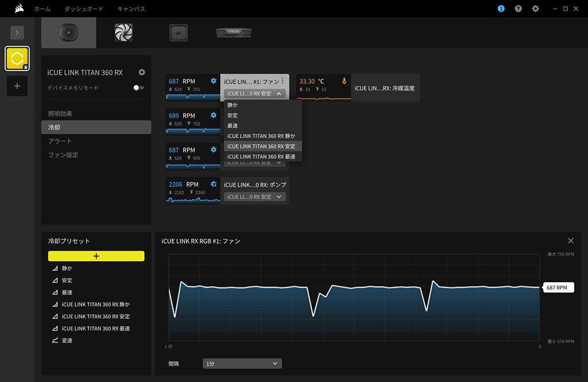Viewport: 588px width, 382px height.
Task: Toggle the デバイスメモリモード switch
Action: 138,88
